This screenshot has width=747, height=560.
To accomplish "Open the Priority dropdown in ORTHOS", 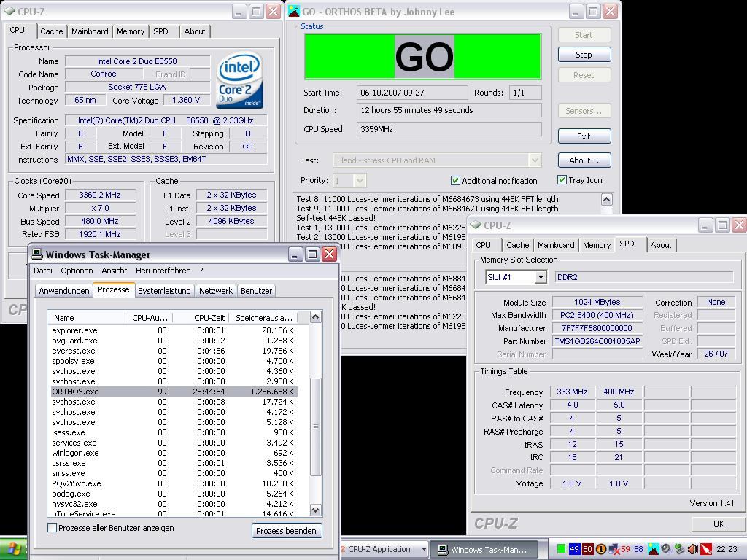I will click(x=360, y=181).
